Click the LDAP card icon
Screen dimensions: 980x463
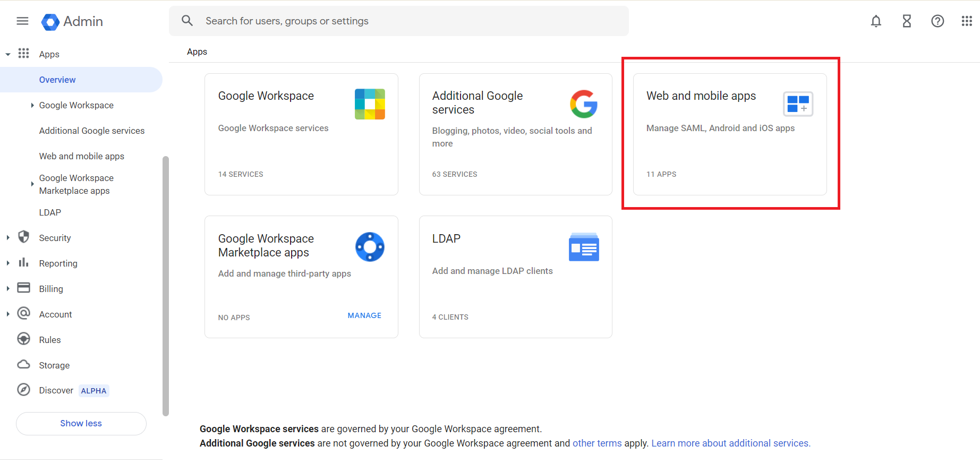coord(584,247)
